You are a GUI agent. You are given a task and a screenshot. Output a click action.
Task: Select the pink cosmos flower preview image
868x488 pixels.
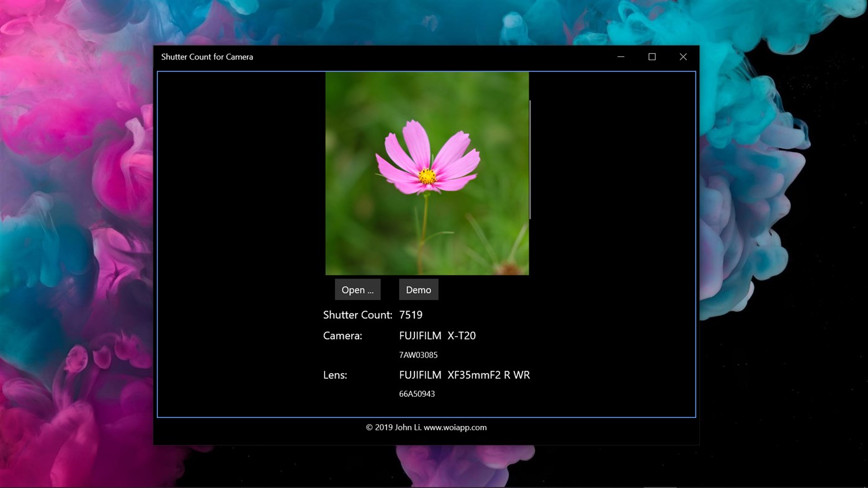(x=427, y=174)
